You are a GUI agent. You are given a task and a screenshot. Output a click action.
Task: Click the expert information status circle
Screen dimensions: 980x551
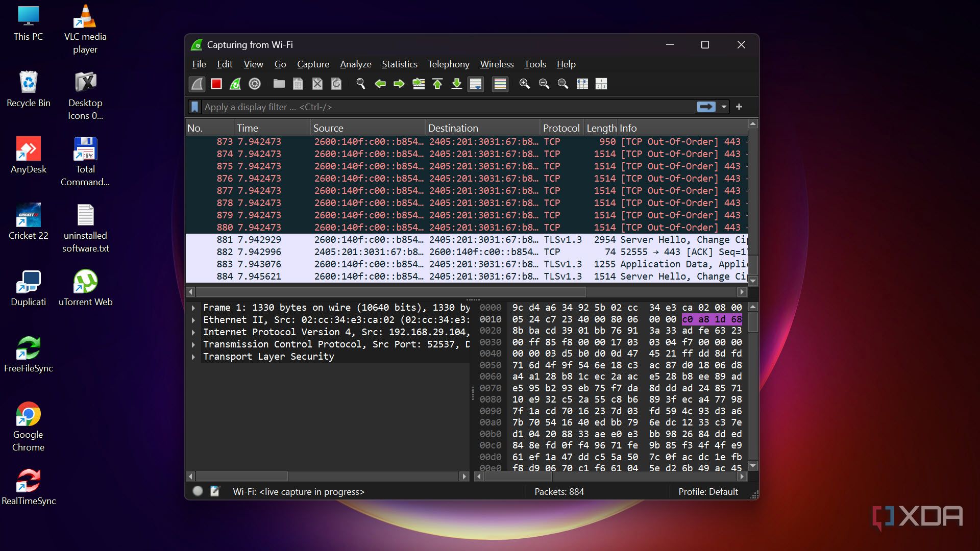point(198,491)
